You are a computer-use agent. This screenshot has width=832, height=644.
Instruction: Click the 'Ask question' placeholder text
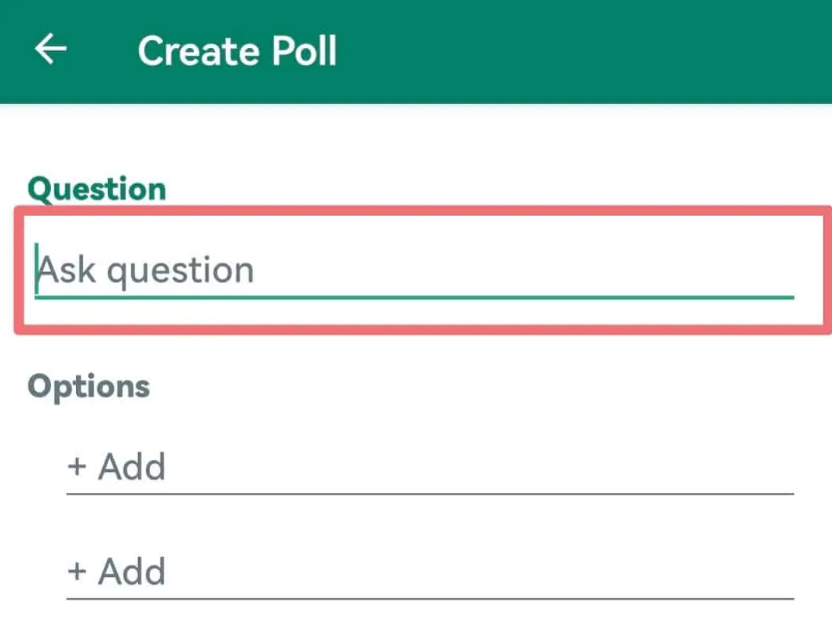[x=146, y=271]
